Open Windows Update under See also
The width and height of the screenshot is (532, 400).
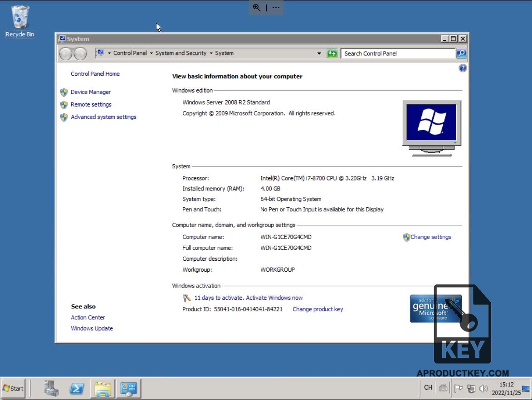(92, 328)
